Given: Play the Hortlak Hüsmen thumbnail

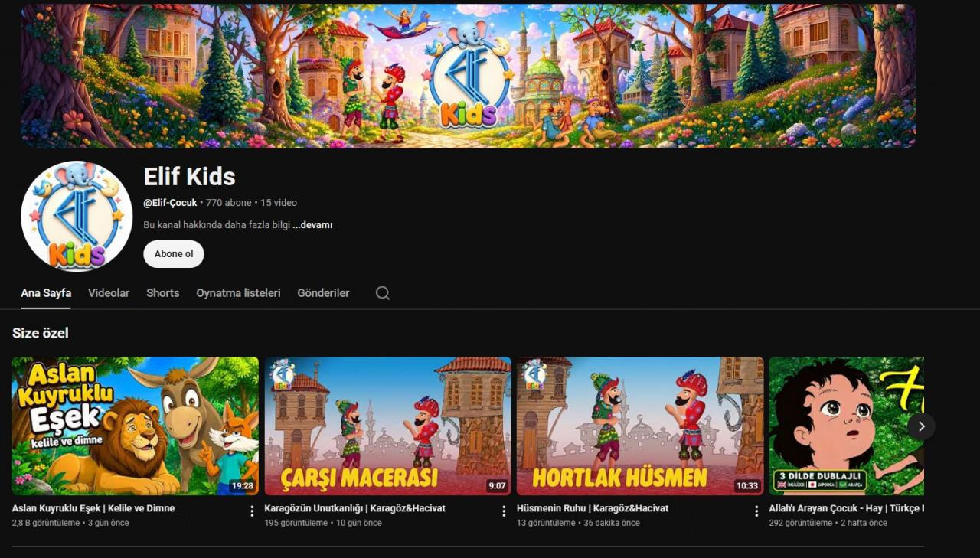Looking at the screenshot, I should point(640,426).
